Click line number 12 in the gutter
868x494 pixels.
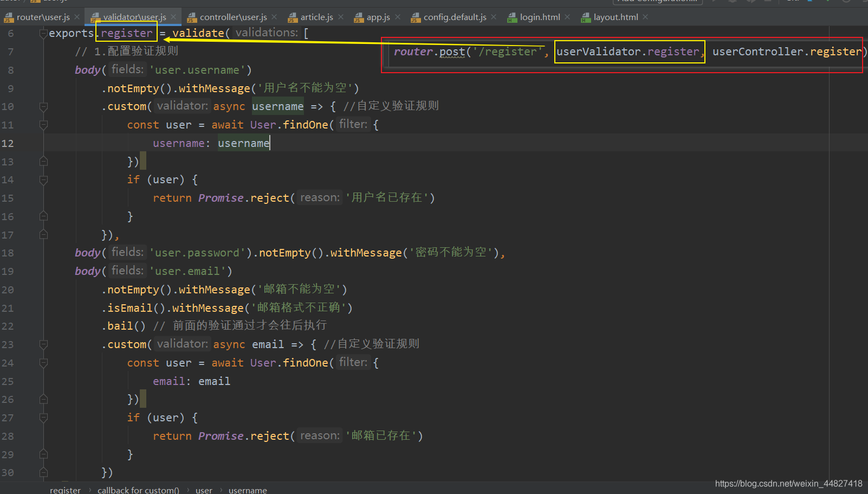(8, 144)
